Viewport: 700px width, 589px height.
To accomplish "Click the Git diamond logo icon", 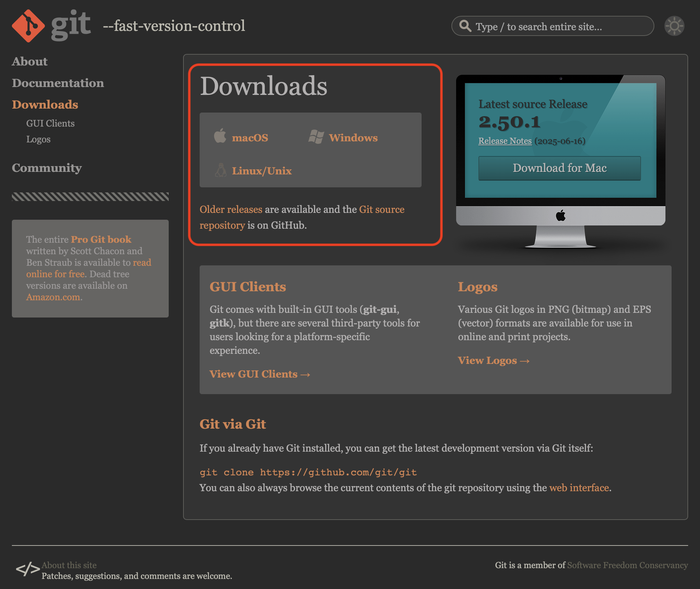I will [28, 26].
